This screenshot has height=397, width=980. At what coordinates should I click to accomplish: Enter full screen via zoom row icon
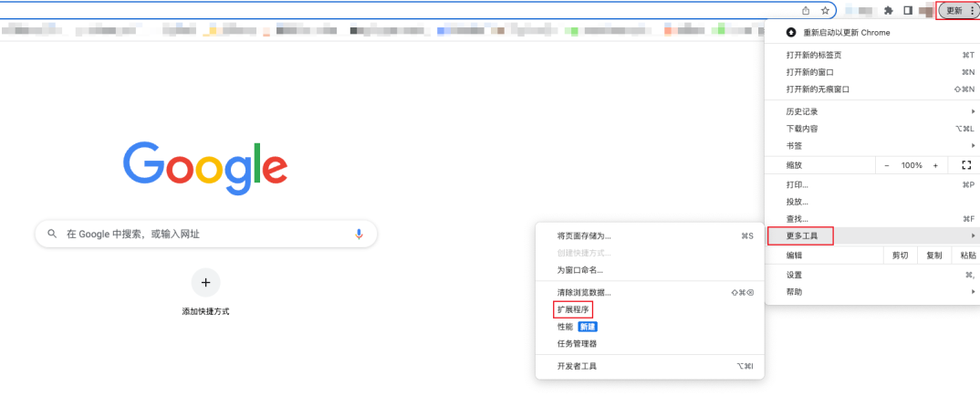[x=966, y=165]
